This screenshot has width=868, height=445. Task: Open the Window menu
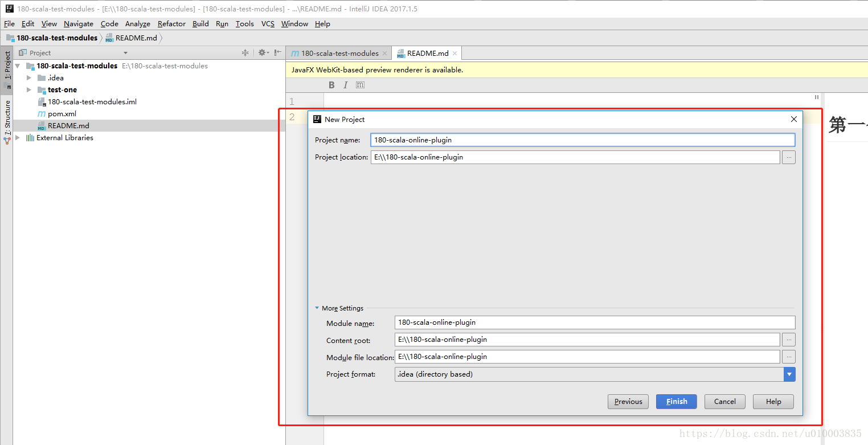294,24
